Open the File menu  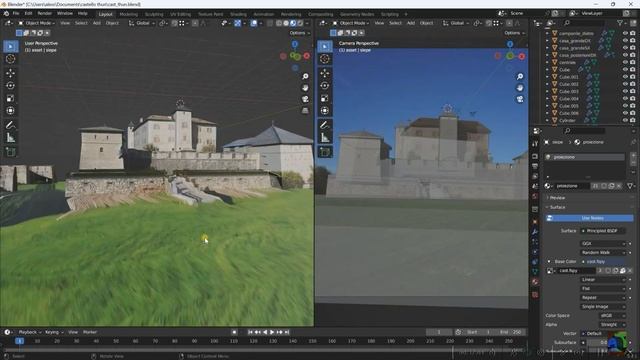(16, 13)
